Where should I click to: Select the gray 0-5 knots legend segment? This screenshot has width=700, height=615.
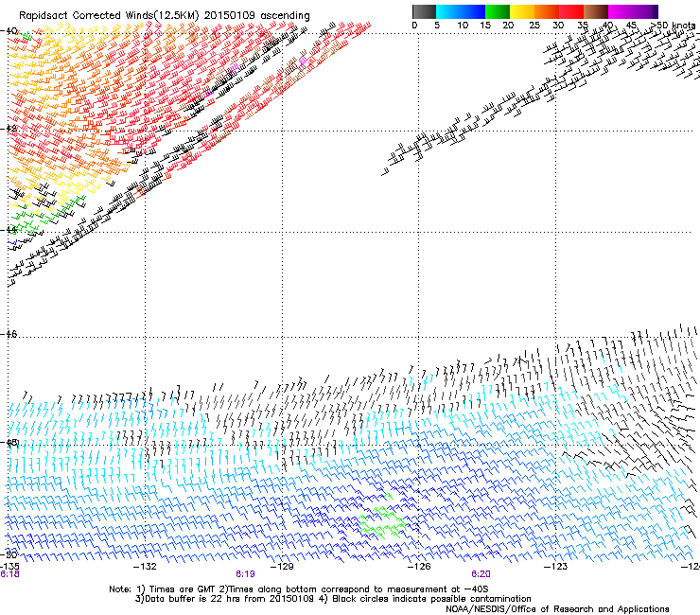click(424, 11)
